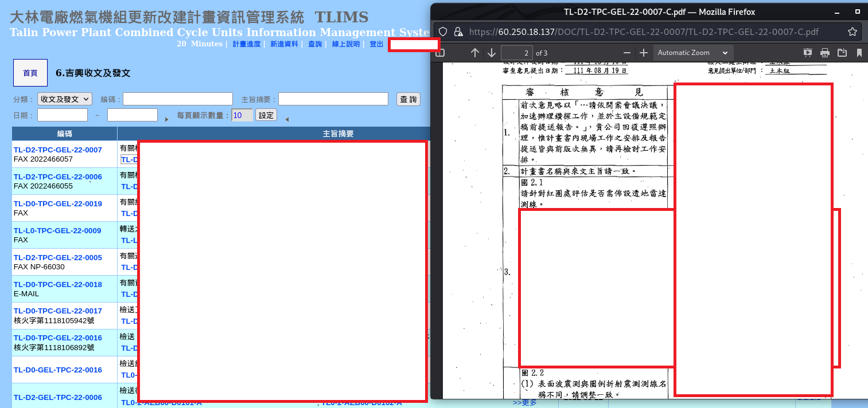Open document TL-D0-TPC-GEL-22-0018

point(58,285)
